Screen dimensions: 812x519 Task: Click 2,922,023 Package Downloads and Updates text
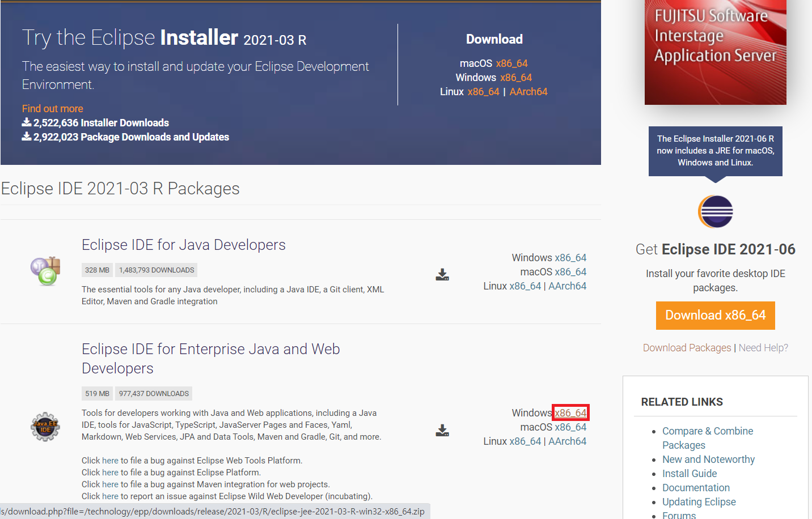pyautogui.click(x=131, y=137)
